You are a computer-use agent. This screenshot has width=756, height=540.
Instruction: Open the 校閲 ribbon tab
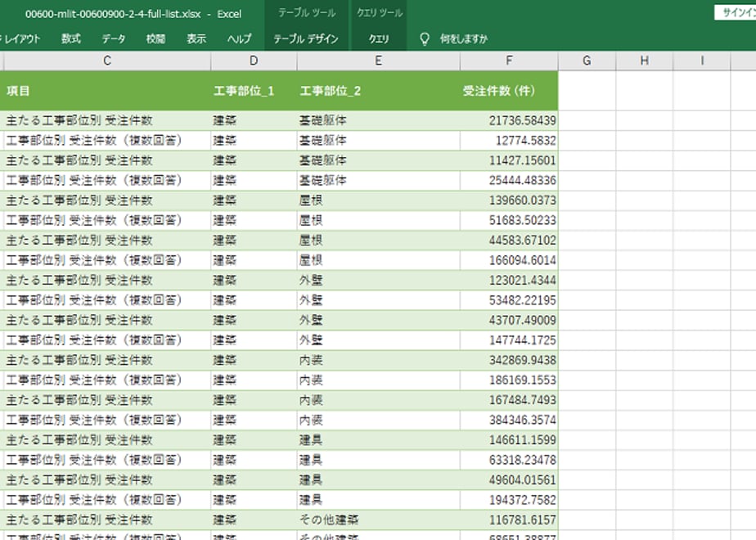coord(155,39)
